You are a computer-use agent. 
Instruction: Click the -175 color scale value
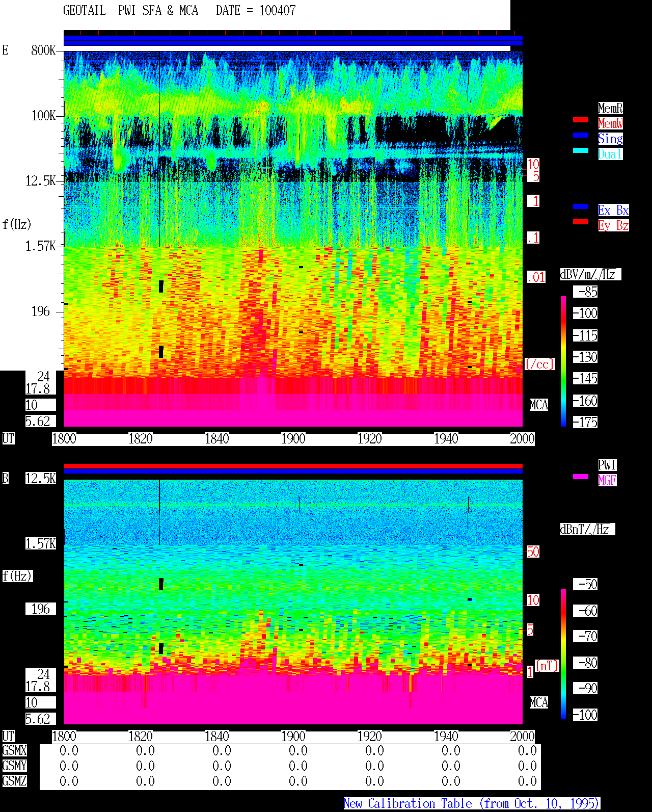point(585,422)
